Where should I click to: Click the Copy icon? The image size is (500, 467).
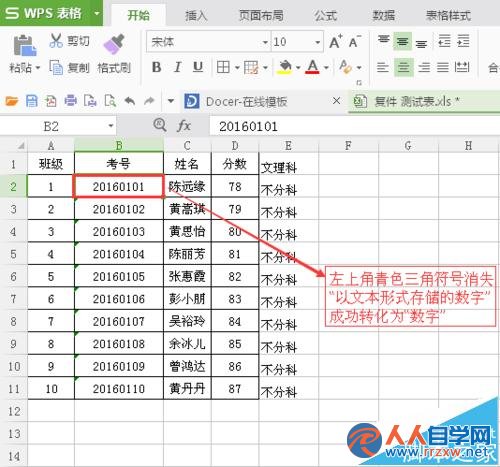(x=56, y=67)
